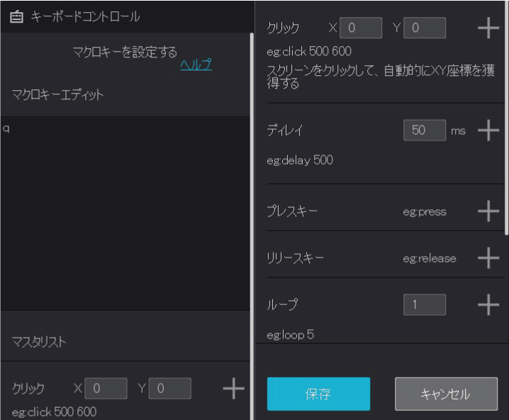Click the X coordinate field in right panel

pyautogui.click(x=361, y=28)
